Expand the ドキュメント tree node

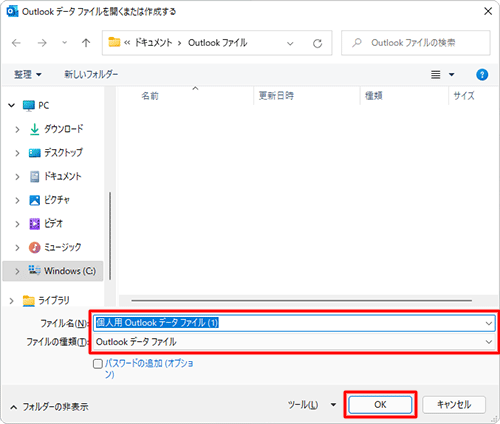coord(17,177)
